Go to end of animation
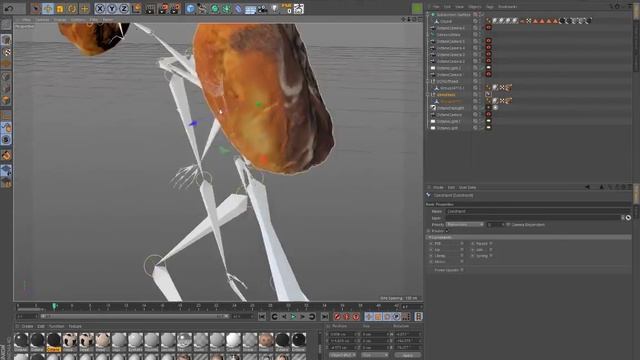This screenshot has height=360, width=640. pos(324,316)
